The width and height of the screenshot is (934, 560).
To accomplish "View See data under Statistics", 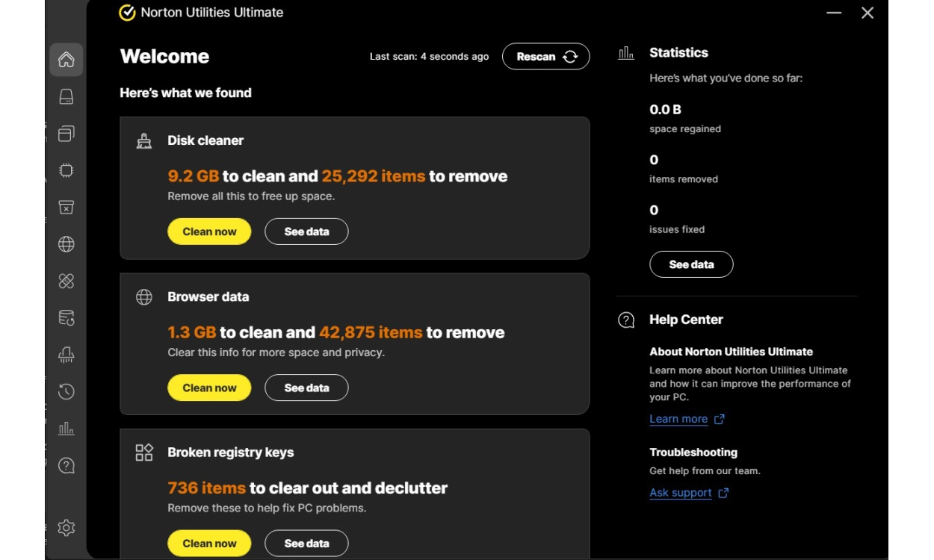I will (691, 264).
